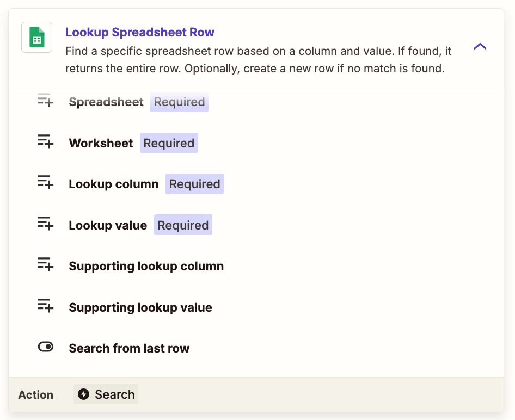Click the field icon beside Lookup column
This screenshot has height=420, width=515.
(x=45, y=182)
